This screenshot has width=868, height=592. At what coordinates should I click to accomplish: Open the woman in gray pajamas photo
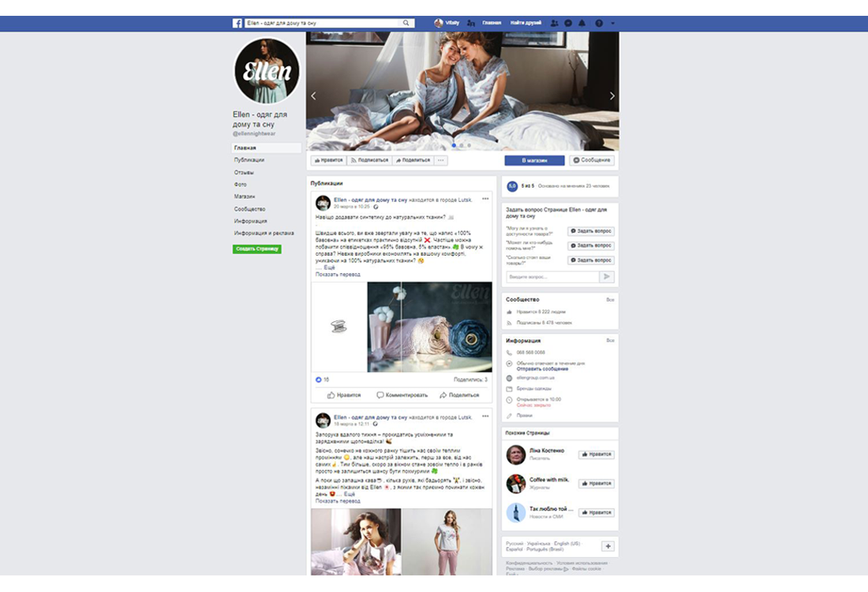pos(356,542)
